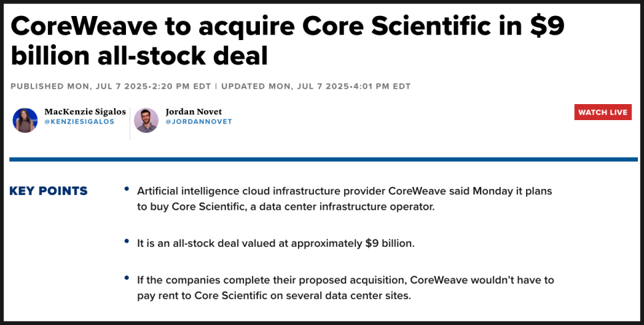
Task: Click the key point about the all-stock deal value
Action: tap(276, 243)
